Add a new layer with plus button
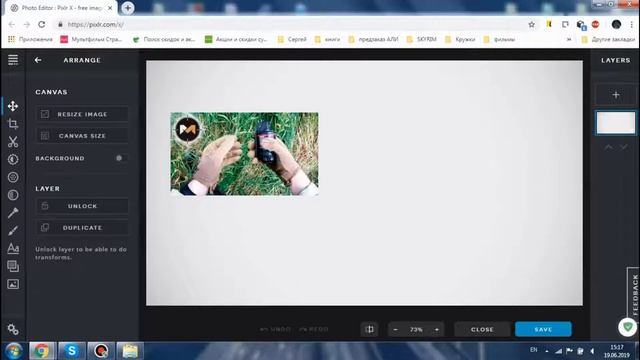Screen dimensions: 640x360 pos(616,95)
